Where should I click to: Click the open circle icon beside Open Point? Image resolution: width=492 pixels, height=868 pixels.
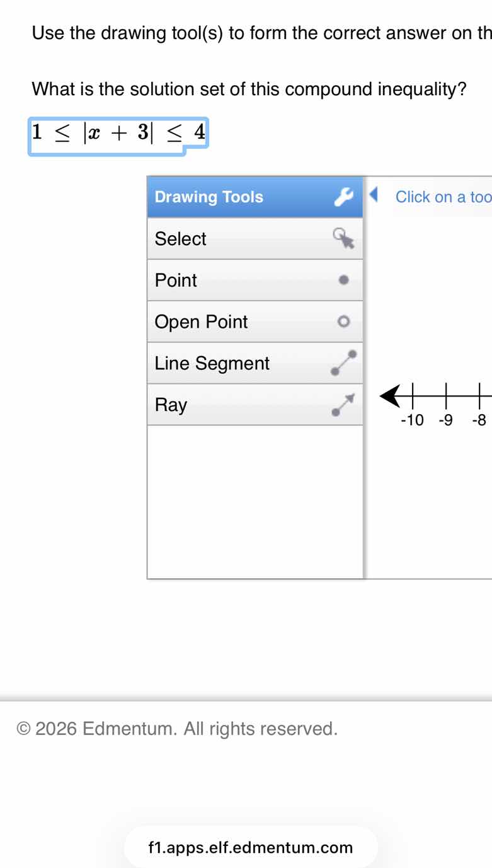[343, 321]
